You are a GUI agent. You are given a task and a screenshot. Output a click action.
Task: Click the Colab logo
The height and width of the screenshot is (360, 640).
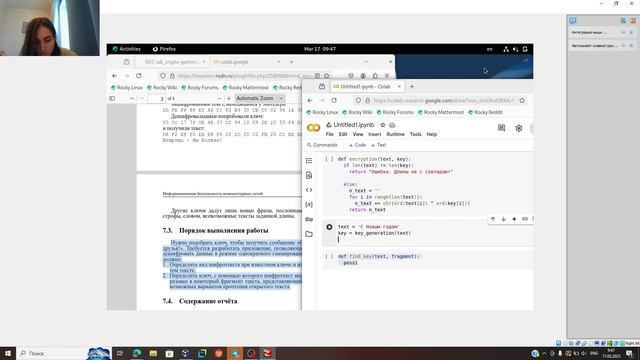coord(313,128)
